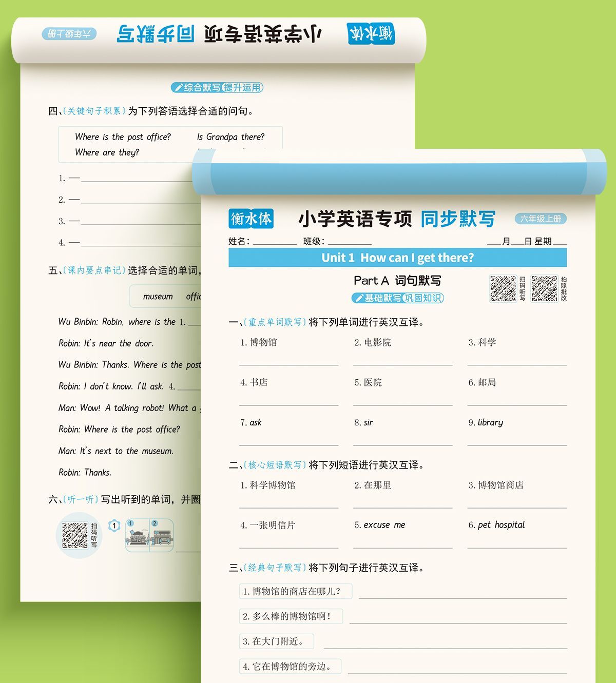The width and height of the screenshot is (616, 683).
Task: Click the 关键句子积累 section label
Action: (94, 111)
